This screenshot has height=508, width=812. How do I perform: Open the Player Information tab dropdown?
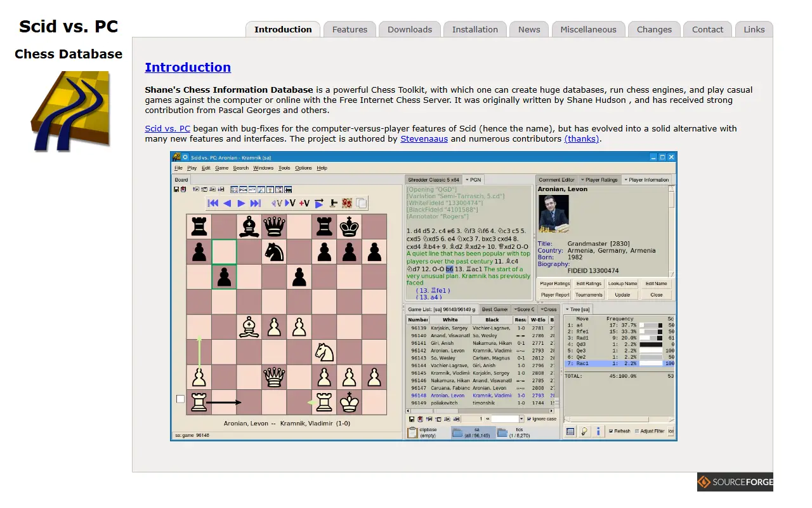[625, 180]
